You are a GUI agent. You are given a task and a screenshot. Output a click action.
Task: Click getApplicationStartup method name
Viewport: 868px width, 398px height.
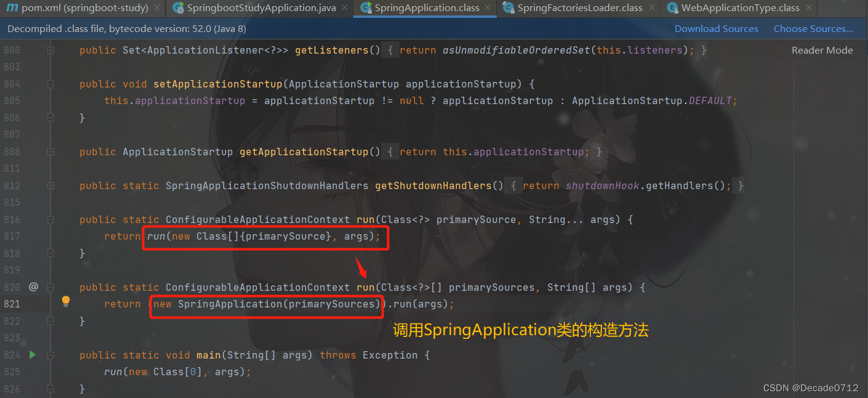coord(304,152)
